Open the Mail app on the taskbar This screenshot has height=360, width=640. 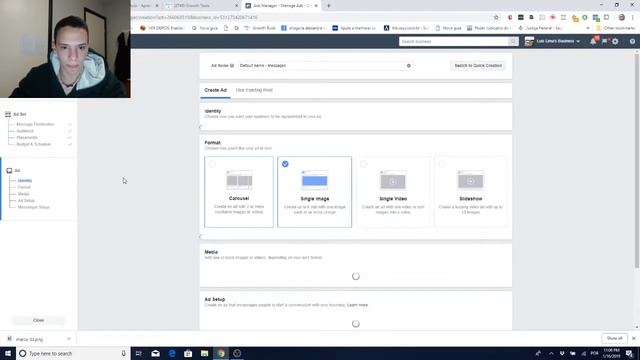[156, 353]
